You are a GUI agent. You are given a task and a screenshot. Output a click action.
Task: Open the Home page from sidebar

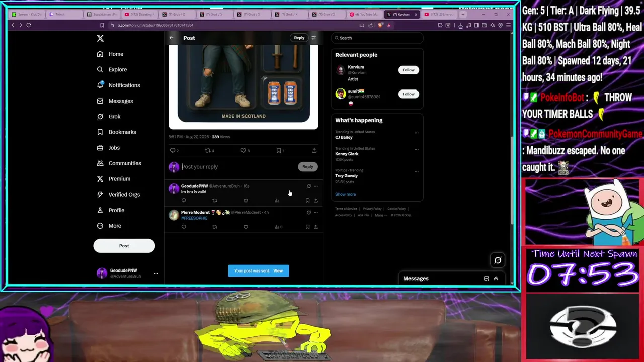(x=110, y=54)
